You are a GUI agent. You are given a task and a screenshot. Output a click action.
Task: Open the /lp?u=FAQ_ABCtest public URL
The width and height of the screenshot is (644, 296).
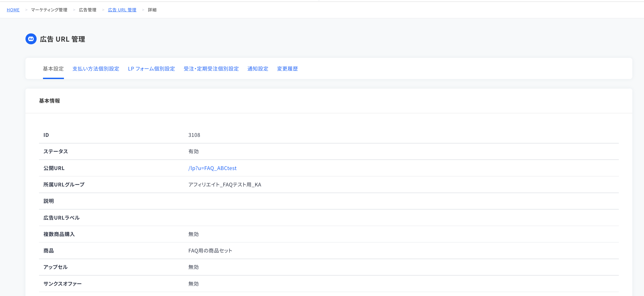point(212,168)
